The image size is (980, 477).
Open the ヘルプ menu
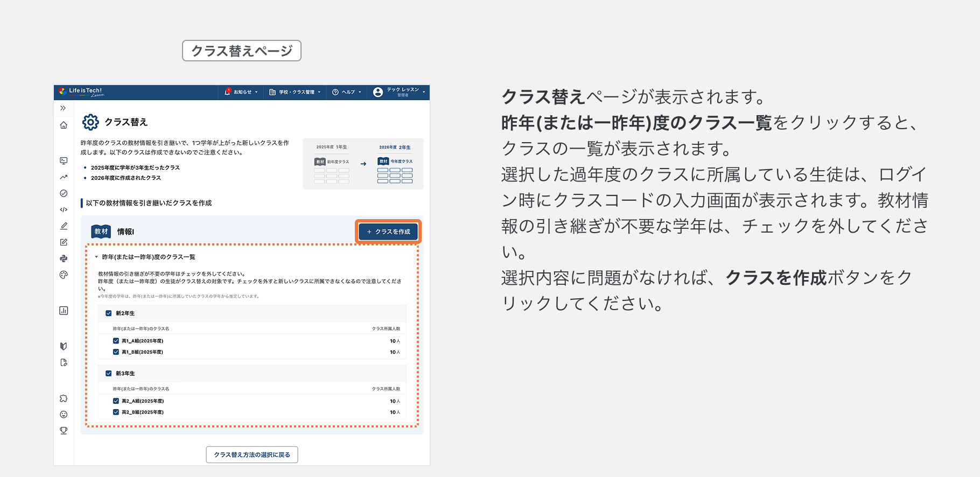click(x=347, y=92)
